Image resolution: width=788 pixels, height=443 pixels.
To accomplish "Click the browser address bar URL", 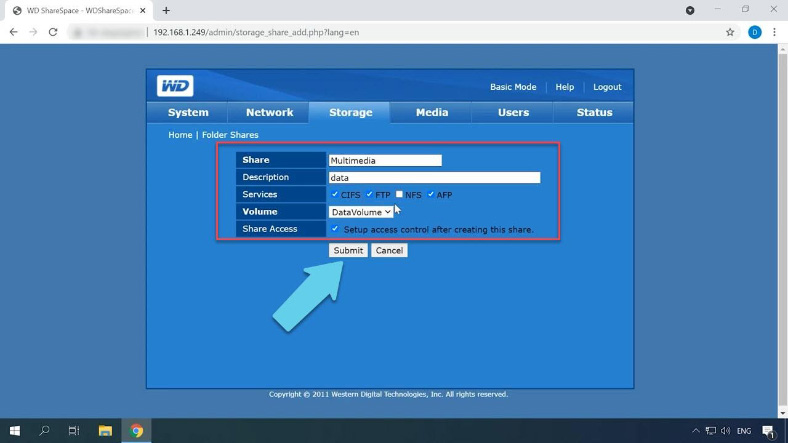I will click(x=256, y=32).
